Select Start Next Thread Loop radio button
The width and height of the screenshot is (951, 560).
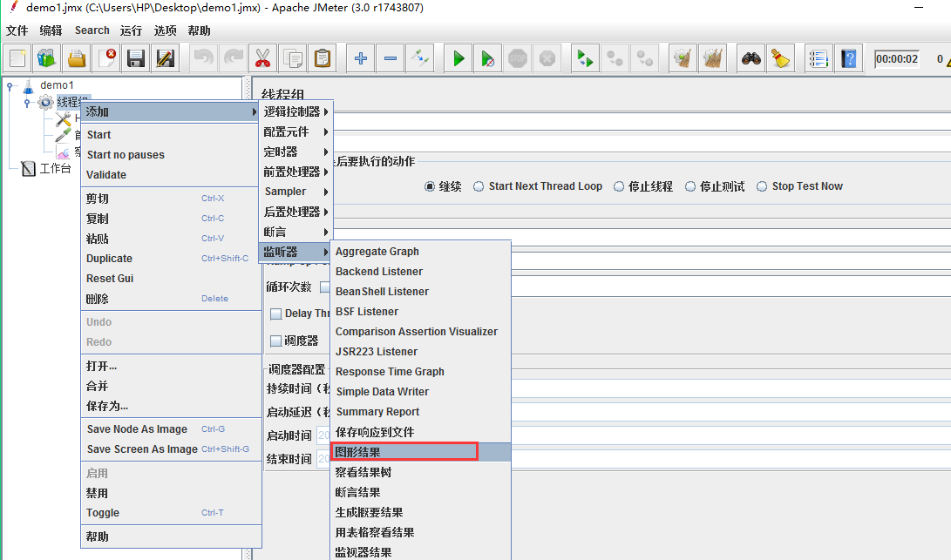[x=479, y=186]
